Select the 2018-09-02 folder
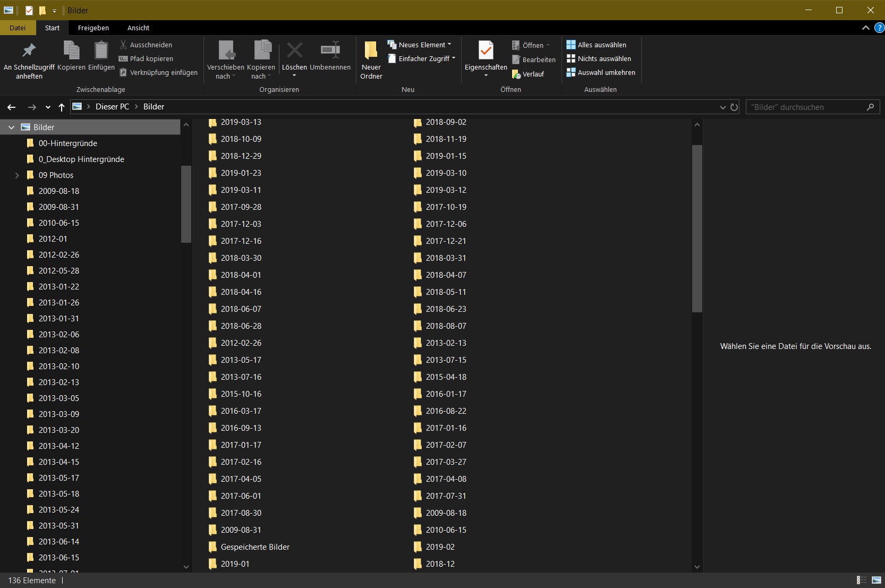Image resolution: width=885 pixels, height=588 pixels. pyautogui.click(x=440, y=122)
